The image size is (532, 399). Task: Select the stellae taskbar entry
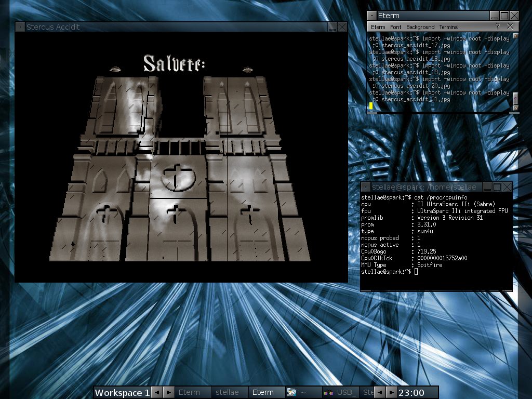[x=230, y=393]
